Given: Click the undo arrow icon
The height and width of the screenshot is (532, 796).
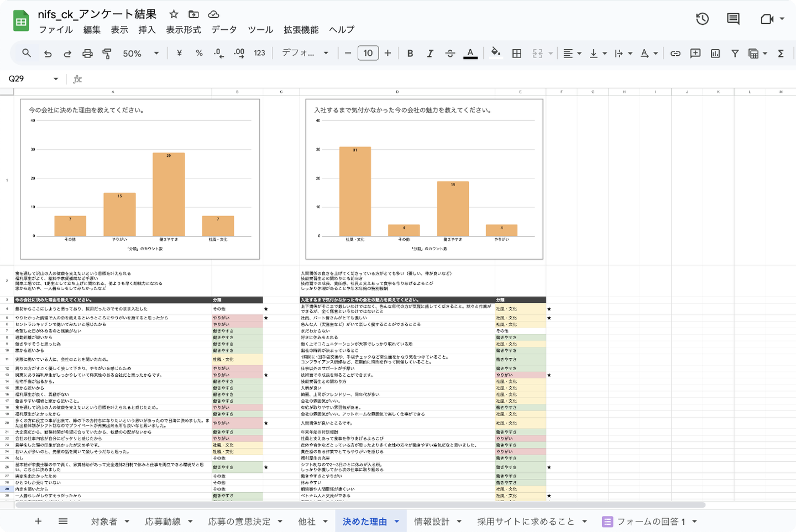Looking at the screenshot, I should point(48,54).
